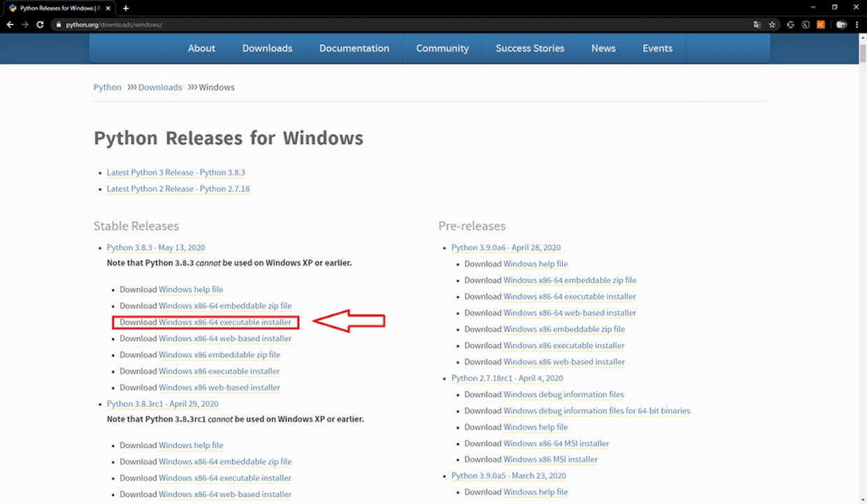Open the Events menu

click(657, 48)
